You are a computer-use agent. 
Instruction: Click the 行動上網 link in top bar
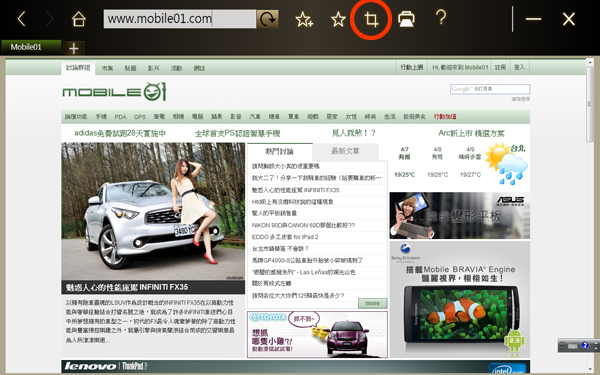click(412, 67)
